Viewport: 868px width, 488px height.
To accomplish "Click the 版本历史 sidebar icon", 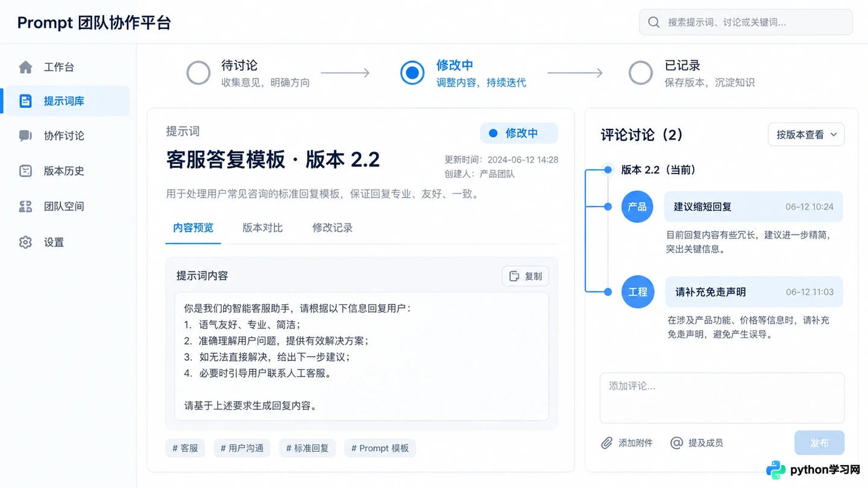I will pos(25,170).
